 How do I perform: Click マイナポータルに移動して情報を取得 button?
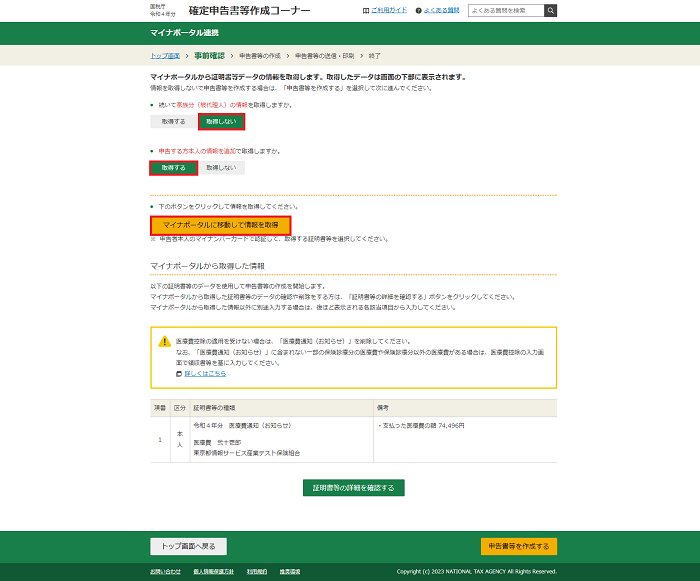point(220,225)
